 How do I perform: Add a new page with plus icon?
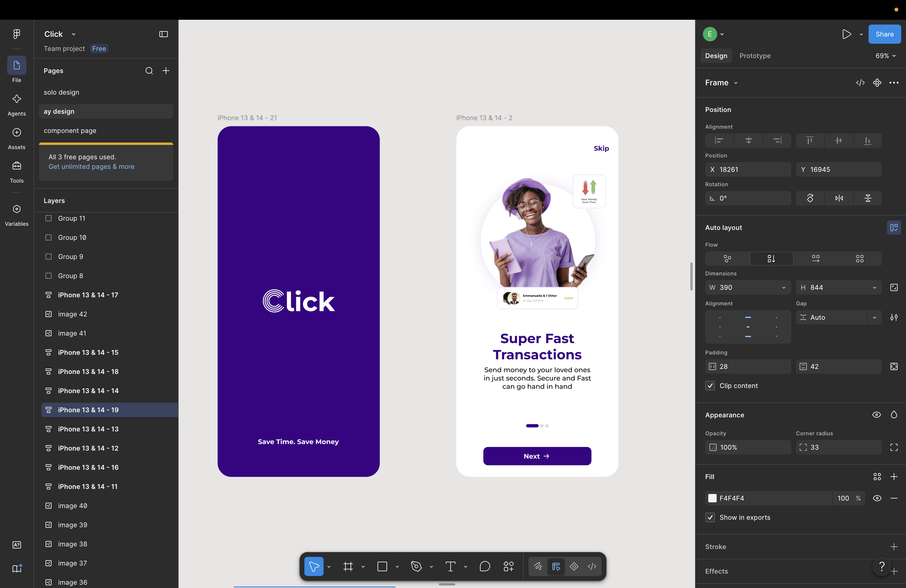click(166, 71)
